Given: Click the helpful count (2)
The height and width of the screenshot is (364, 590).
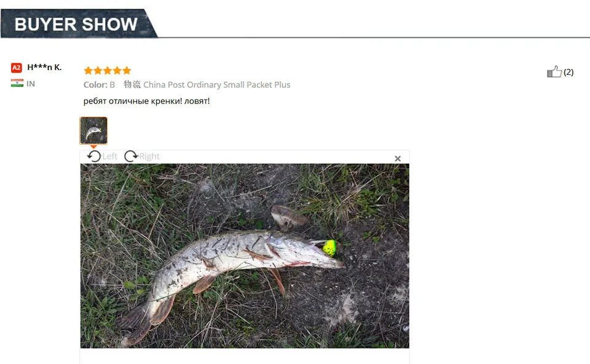Looking at the screenshot, I should [x=568, y=72].
